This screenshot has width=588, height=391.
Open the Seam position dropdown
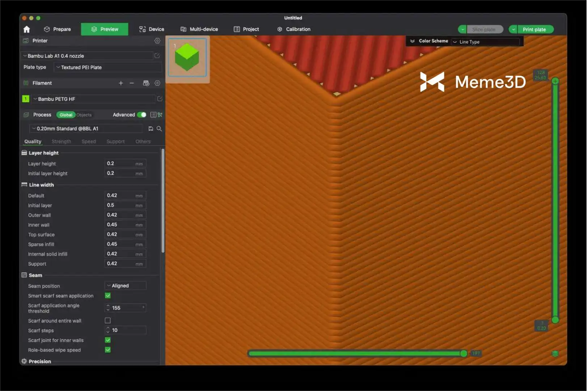click(125, 286)
